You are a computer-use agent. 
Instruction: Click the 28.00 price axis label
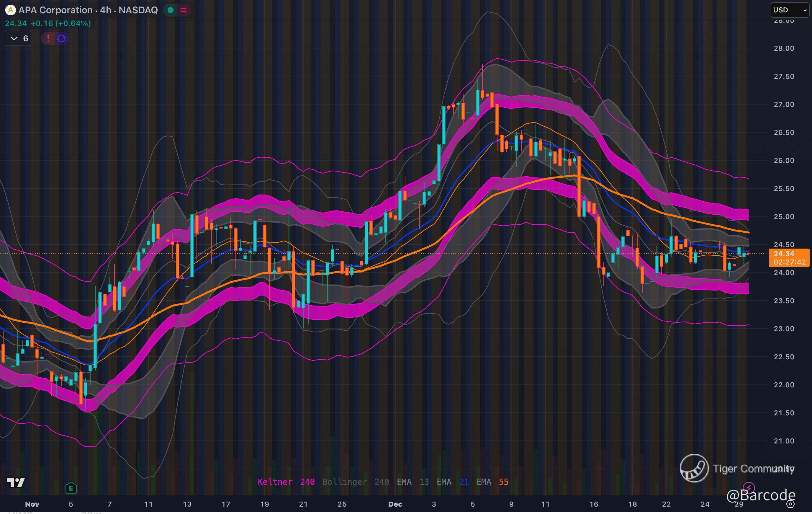tap(784, 48)
